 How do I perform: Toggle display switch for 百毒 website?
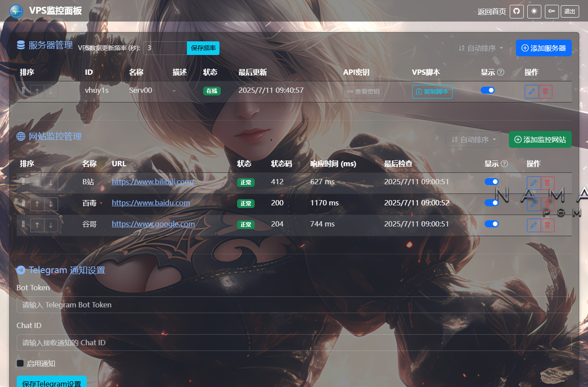point(492,203)
